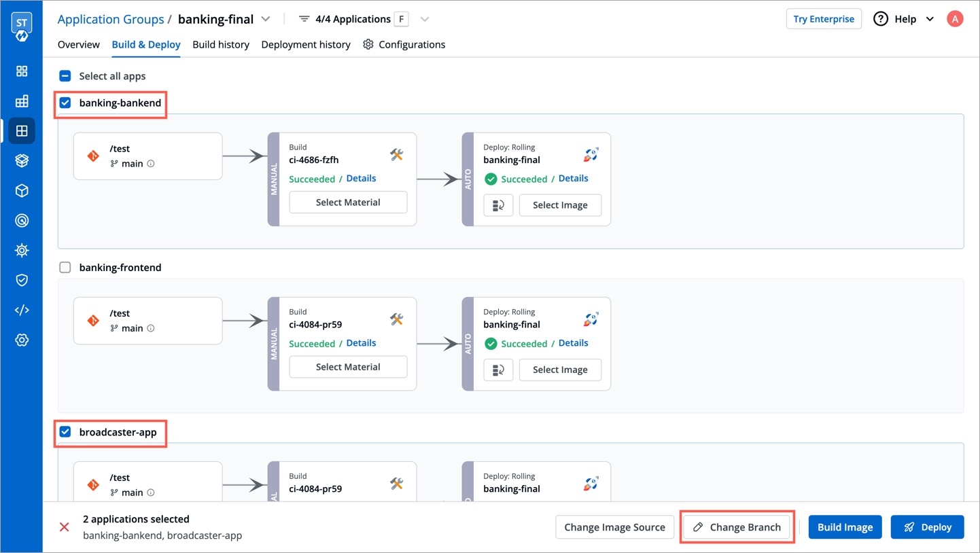Click the Global Configurations gear sidebar icon
The image size is (980, 553).
click(x=22, y=340)
